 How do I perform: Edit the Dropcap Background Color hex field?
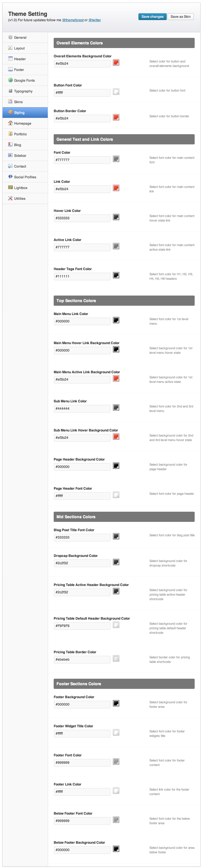click(x=82, y=563)
